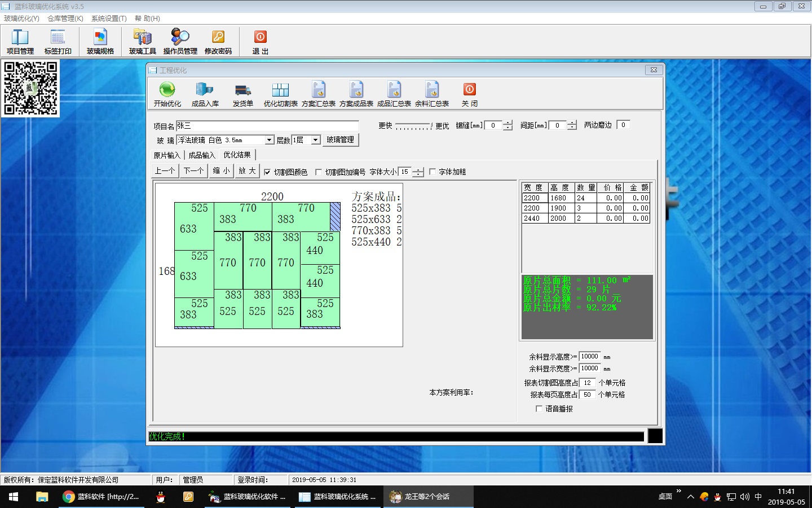Switch to the 原片输入 tab
812x508 pixels.
[x=167, y=155]
